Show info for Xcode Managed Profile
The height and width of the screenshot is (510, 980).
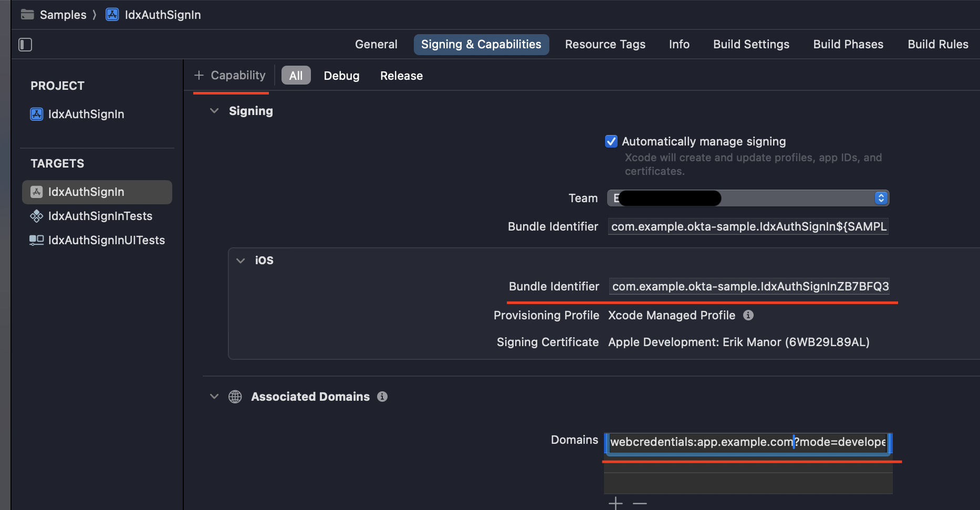pos(748,315)
